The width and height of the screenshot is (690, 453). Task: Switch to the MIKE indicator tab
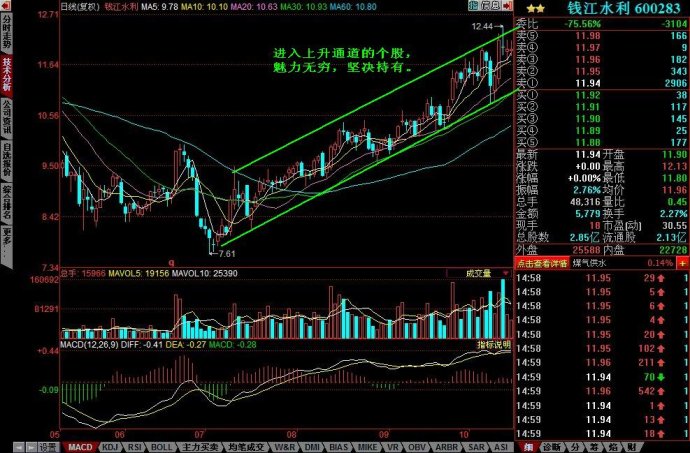point(367,448)
